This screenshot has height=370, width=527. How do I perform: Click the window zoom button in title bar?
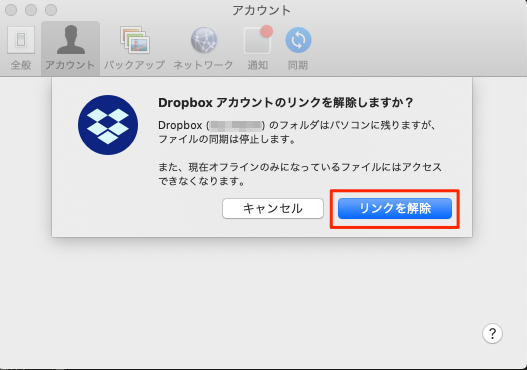pos(51,10)
